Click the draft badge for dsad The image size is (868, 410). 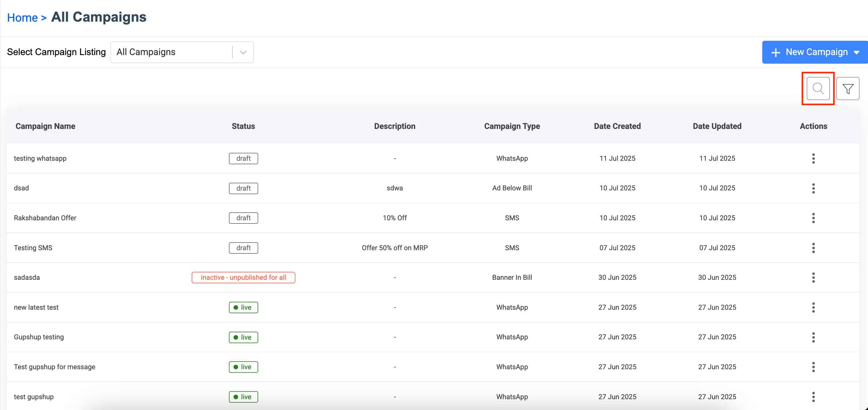(x=243, y=188)
